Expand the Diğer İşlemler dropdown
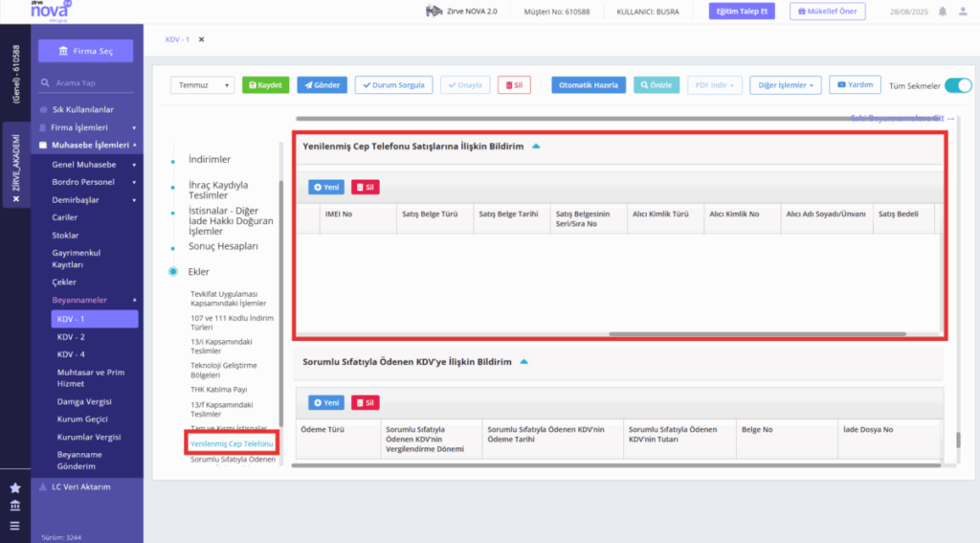 coord(785,85)
